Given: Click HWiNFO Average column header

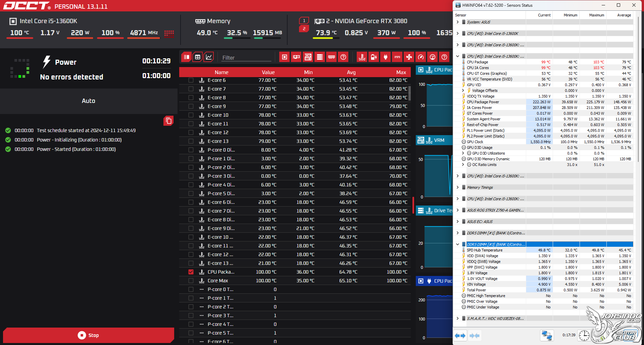Looking at the screenshot, I should click(620, 15).
